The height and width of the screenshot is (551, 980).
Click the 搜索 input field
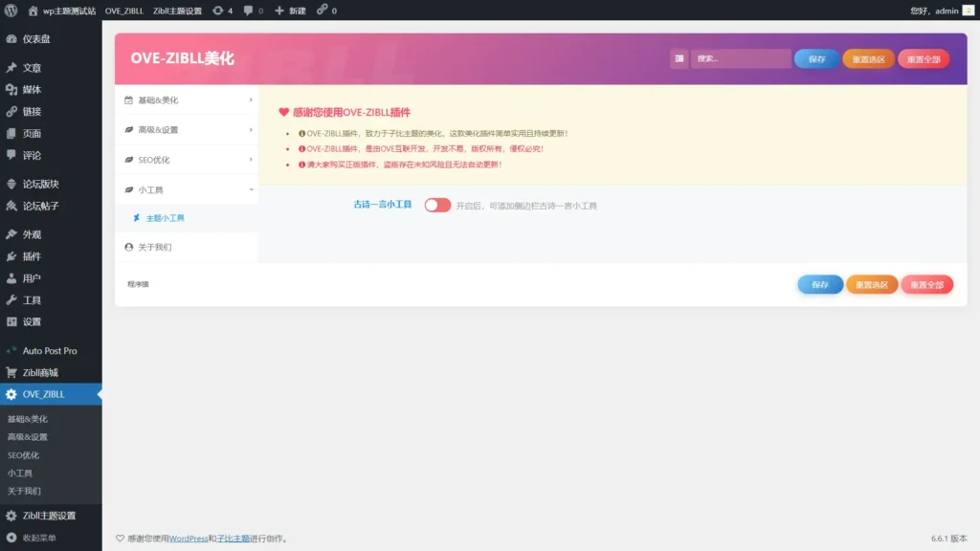point(741,58)
